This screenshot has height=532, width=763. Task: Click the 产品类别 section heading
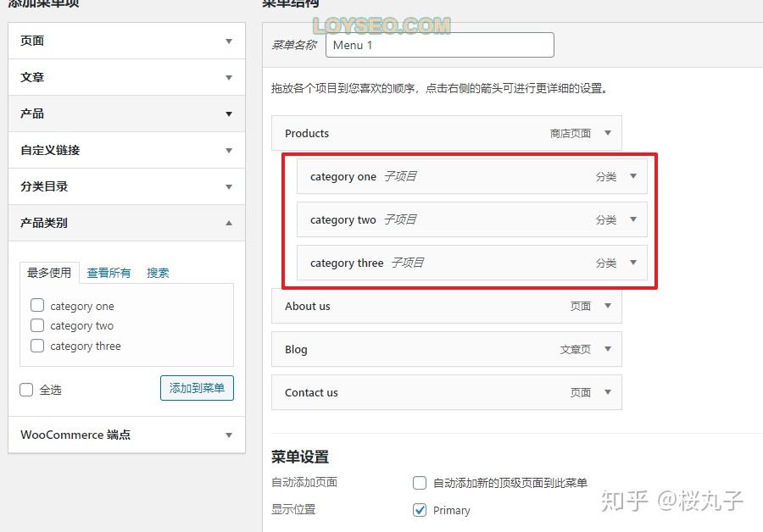44,223
